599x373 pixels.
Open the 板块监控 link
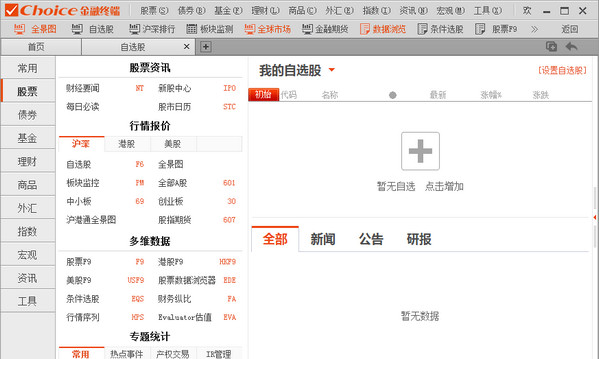coord(83,183)
